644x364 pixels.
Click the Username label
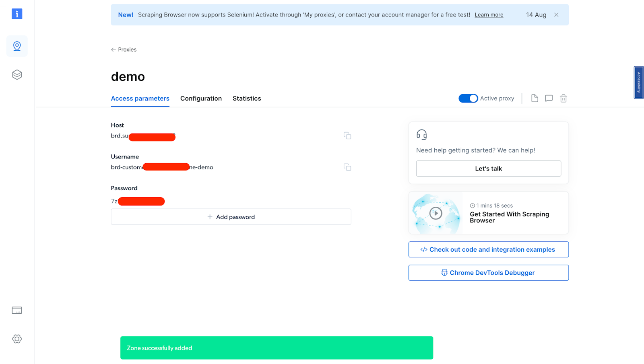[125, 156]
